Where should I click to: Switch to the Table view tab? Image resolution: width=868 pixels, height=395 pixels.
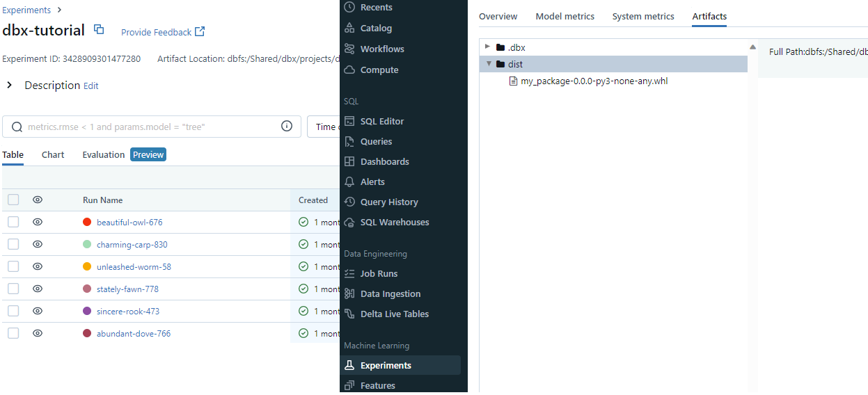(x=13, y=154)
